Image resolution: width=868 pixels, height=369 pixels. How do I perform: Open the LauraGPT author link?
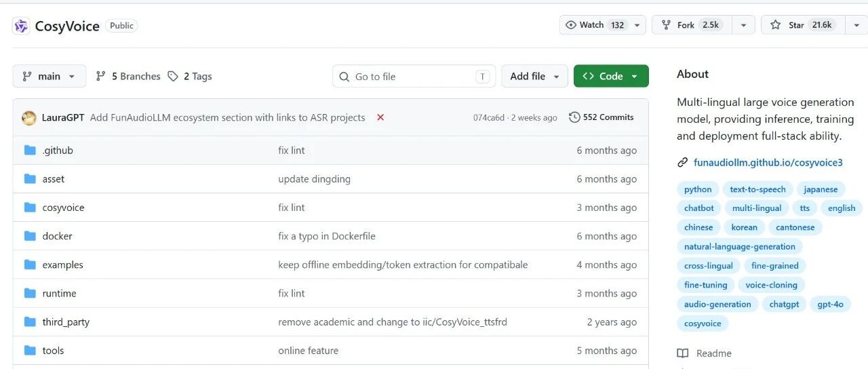[63, 117]
